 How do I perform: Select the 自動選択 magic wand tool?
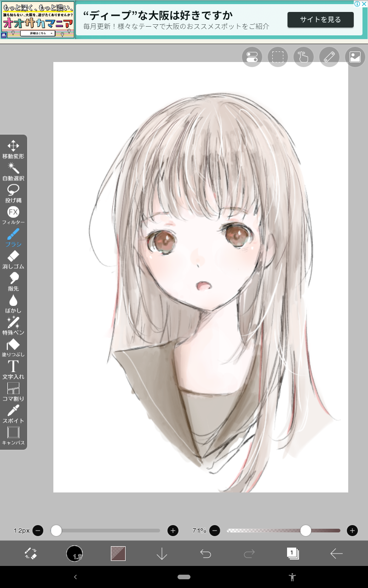pyautogui.click(x=13, y=171)
